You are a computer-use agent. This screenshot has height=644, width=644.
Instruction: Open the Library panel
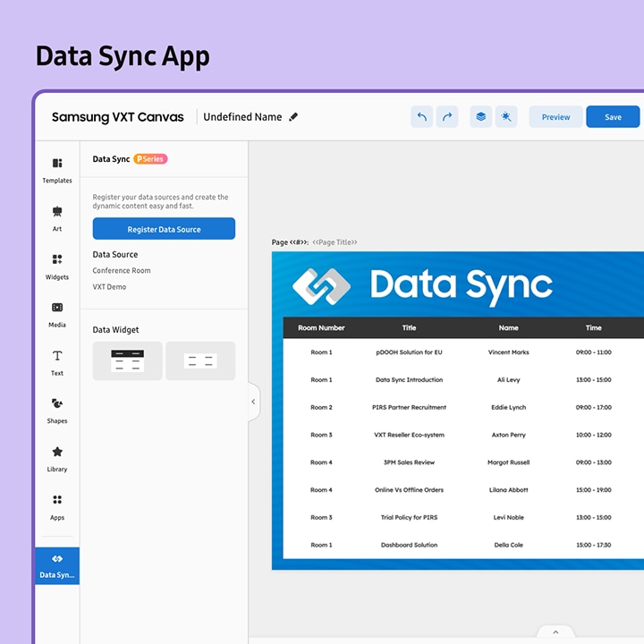point(57,458)
